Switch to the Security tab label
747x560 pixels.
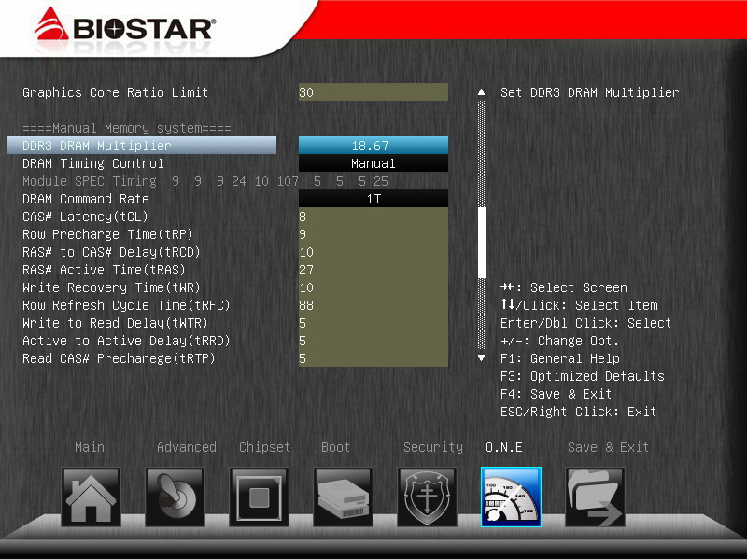pyautogui.click(x=433, y=447)
